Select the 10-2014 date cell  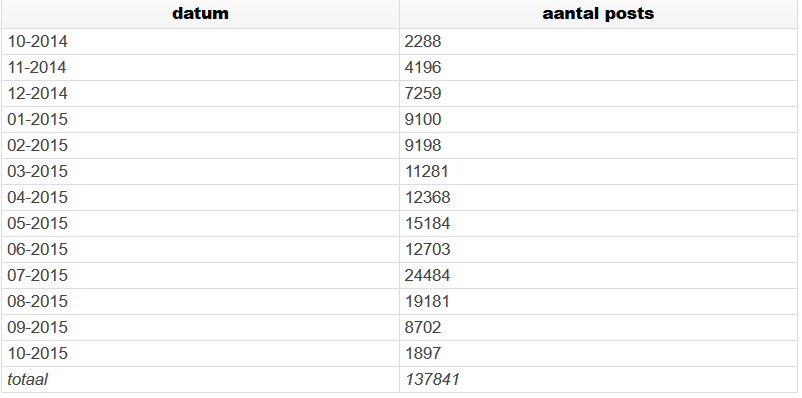200,41
